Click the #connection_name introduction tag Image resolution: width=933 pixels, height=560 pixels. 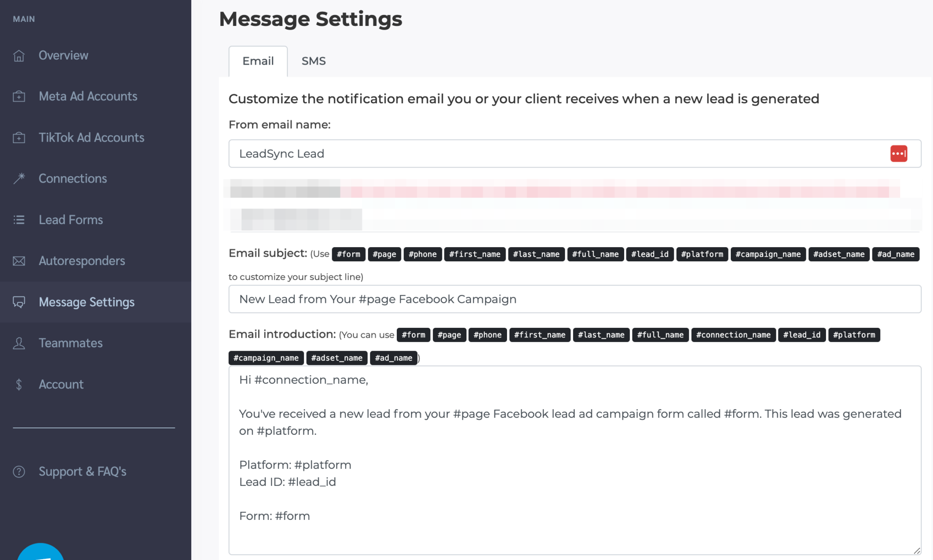coord(733,335)
